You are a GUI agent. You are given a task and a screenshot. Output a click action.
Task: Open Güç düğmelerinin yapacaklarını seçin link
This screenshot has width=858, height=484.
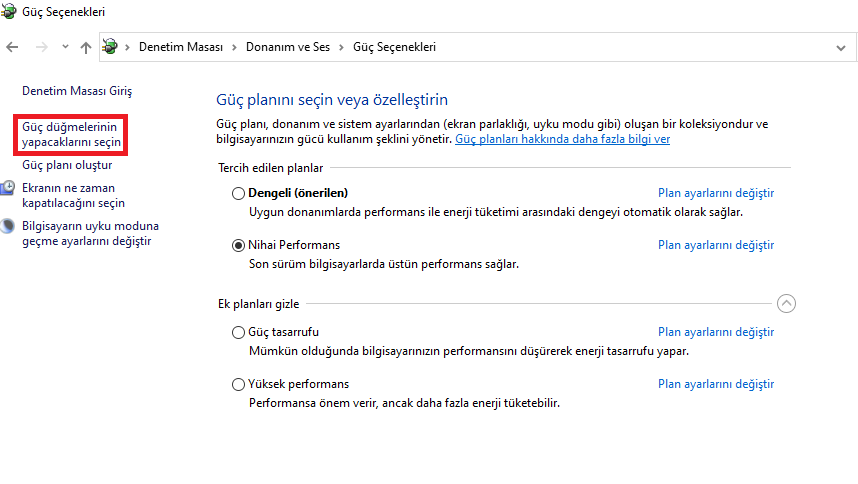coord(70,135)
